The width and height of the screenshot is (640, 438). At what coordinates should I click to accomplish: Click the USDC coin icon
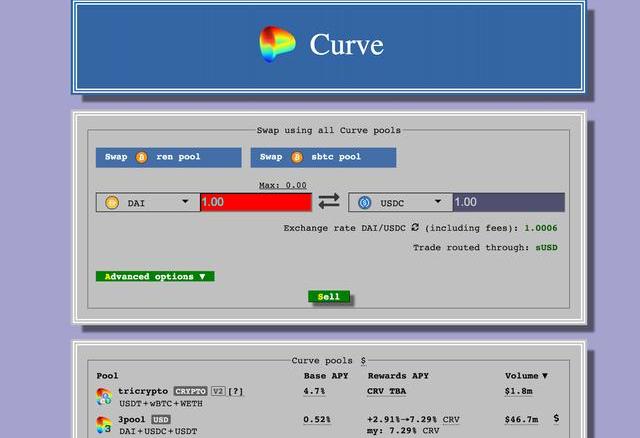coord(364,203)
